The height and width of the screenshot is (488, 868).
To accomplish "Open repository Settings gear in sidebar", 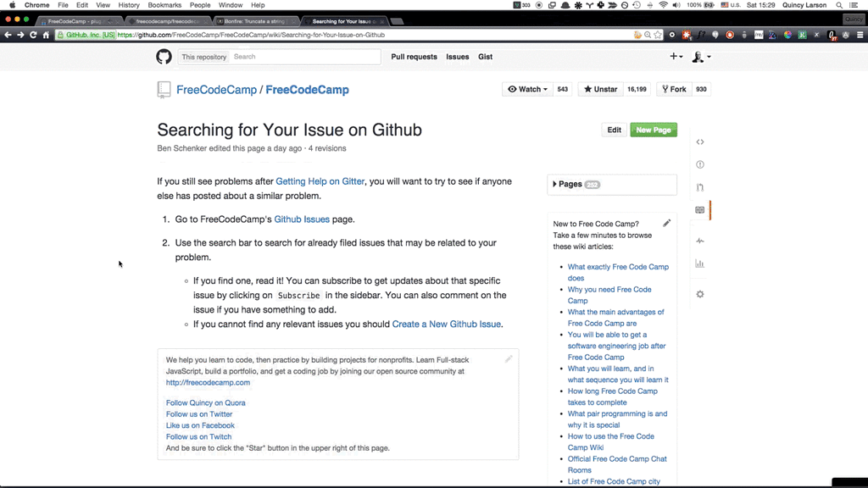I will pos(700,294).
